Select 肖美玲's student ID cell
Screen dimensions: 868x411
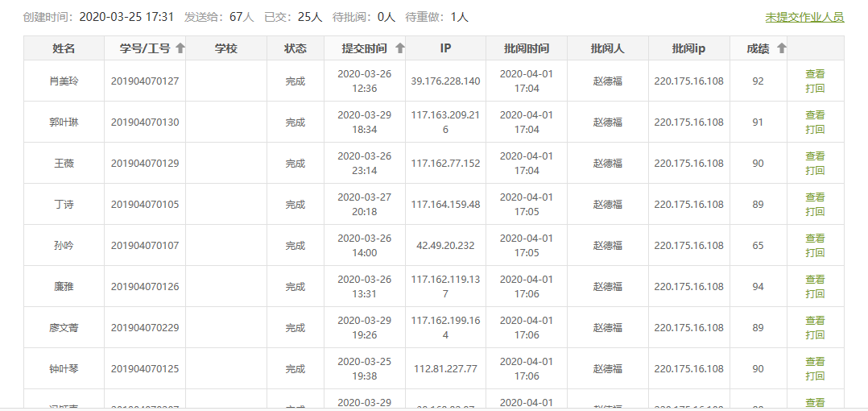(145, 81)
